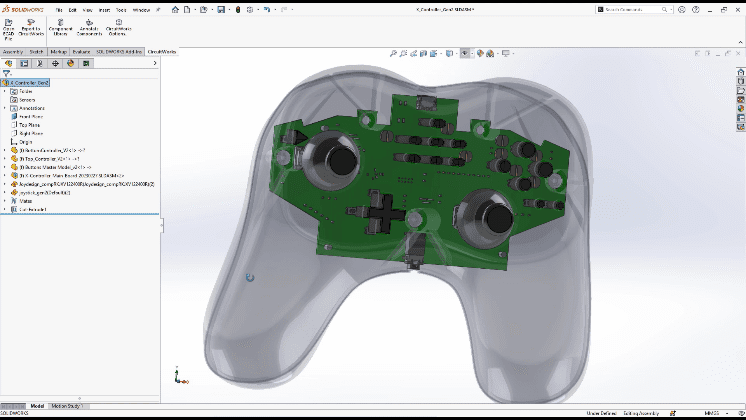The image size is (746, 420).
Task: Open Search Commands dropdown arrow
Action: coord(671,10)
